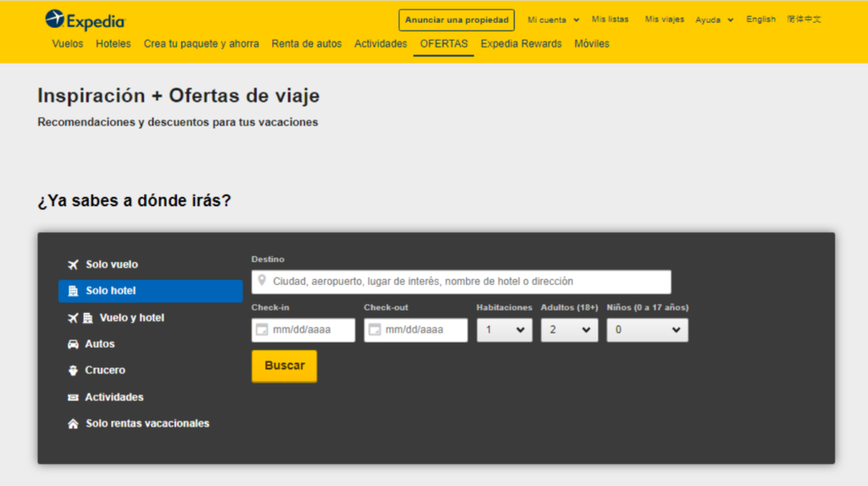Click Anunciar una propiedad button

click(x=457, y=20)
